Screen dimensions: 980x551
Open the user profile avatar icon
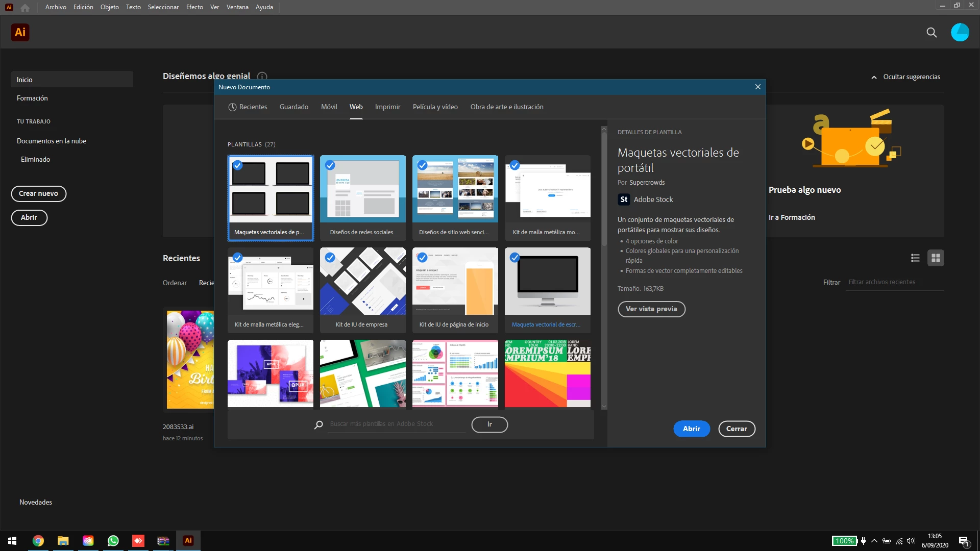(x=960, y=32)
